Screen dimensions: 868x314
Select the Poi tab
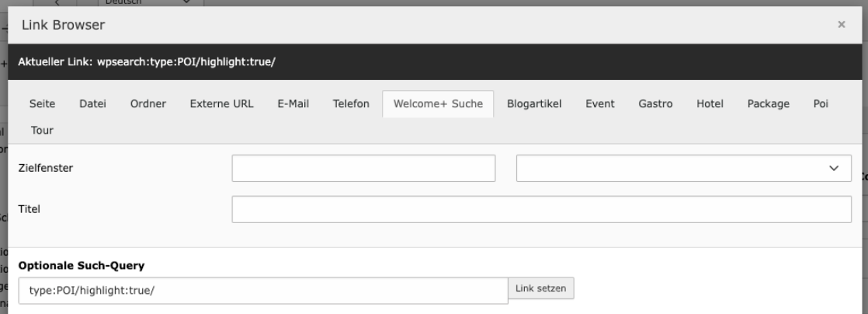[x=821, y=104]
